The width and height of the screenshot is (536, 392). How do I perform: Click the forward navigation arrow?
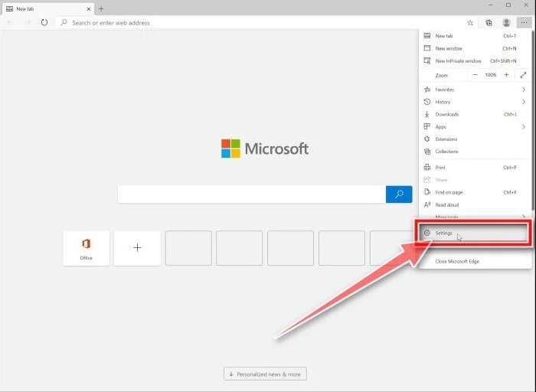tap(28, 22)
